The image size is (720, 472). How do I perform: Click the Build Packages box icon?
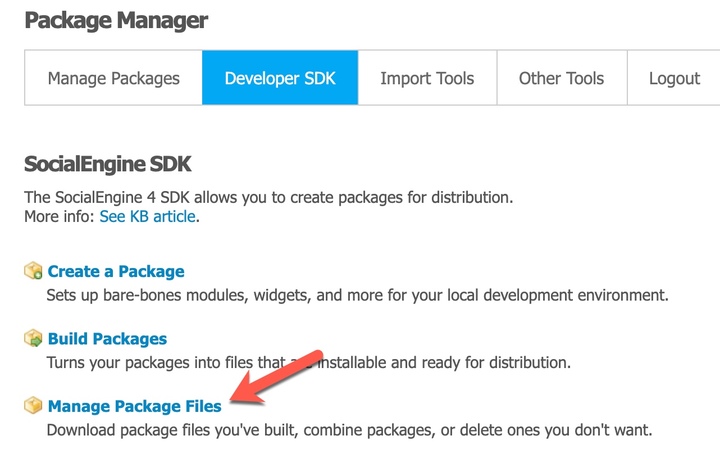coord(33,338)
